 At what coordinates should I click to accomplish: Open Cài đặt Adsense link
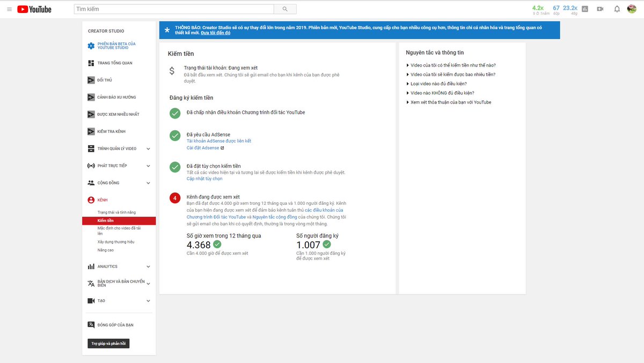point(203,148)
